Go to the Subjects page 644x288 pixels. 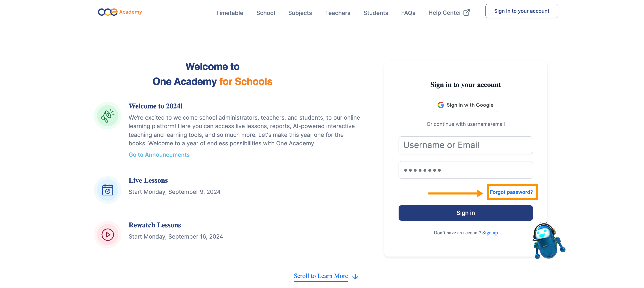tap(300, 13)
